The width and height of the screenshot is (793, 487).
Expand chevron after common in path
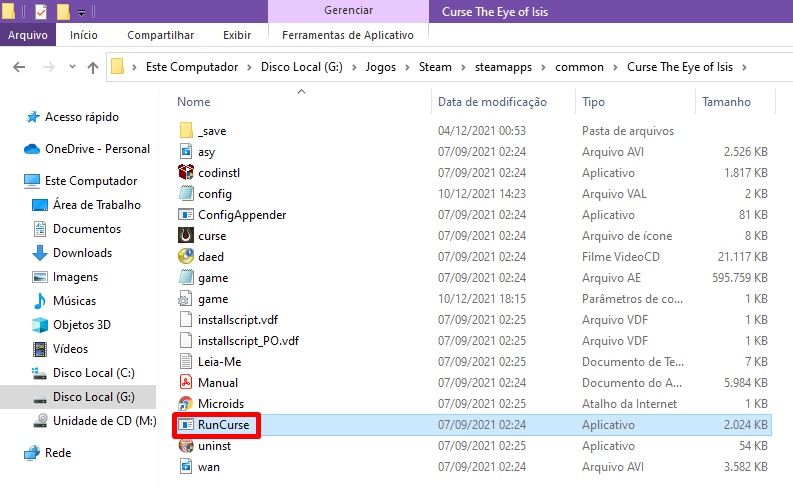tap(615, 67)
